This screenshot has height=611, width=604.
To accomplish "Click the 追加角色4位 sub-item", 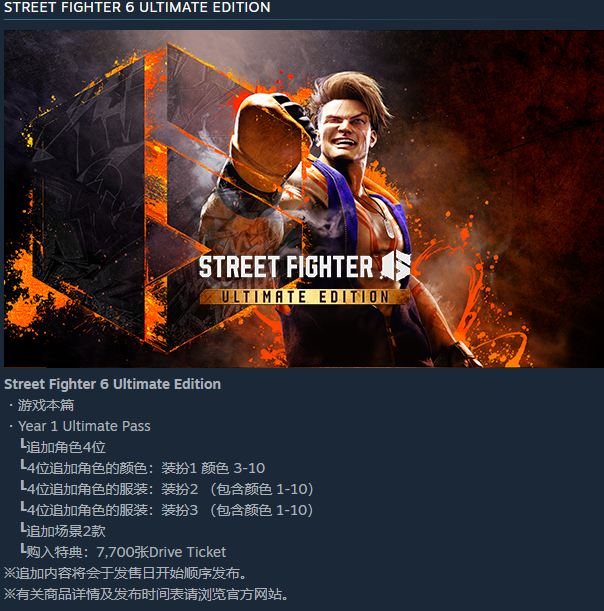I will (63, 447).
